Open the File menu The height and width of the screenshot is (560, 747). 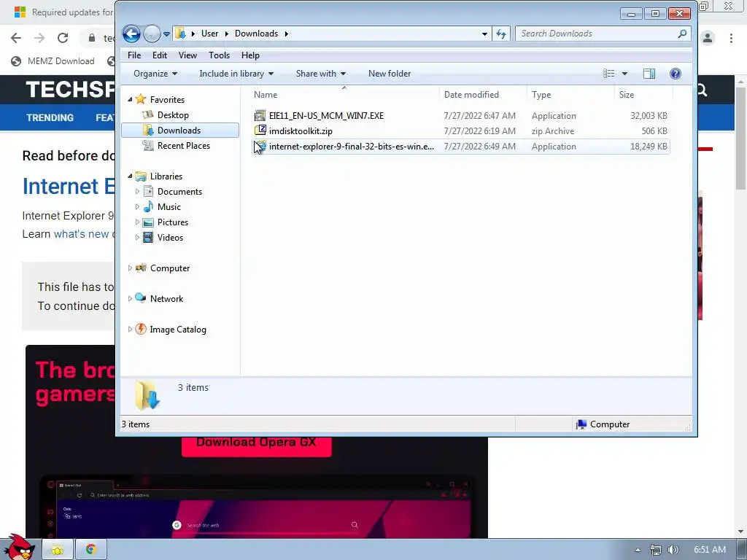134,55
